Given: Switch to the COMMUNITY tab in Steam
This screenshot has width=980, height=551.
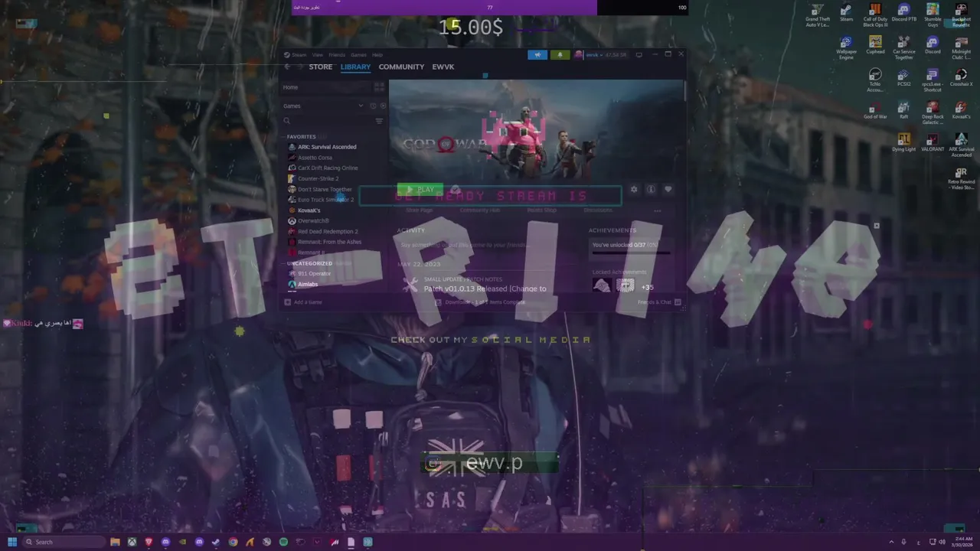Looking at the screenshot, I should click(x=401, y=67).
